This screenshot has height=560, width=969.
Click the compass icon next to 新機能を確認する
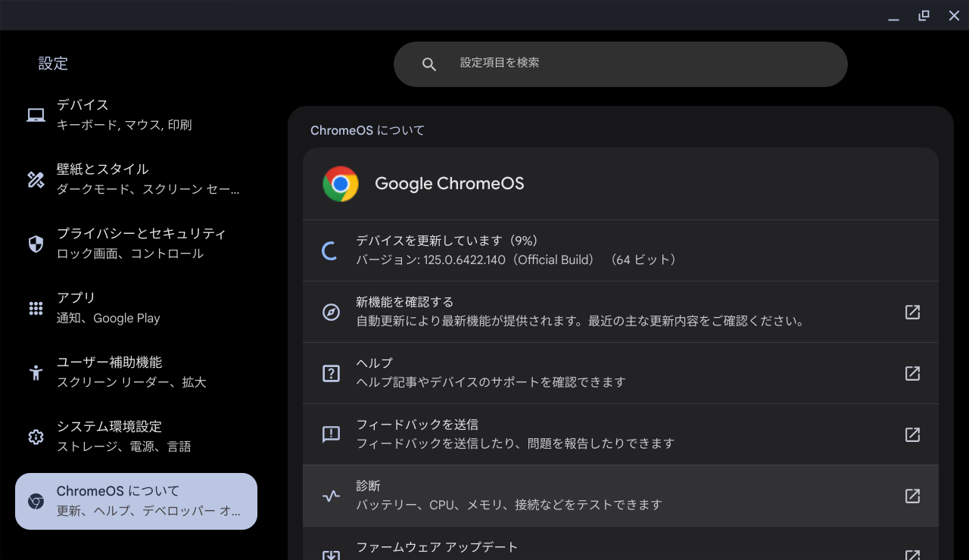coord(331,312)
